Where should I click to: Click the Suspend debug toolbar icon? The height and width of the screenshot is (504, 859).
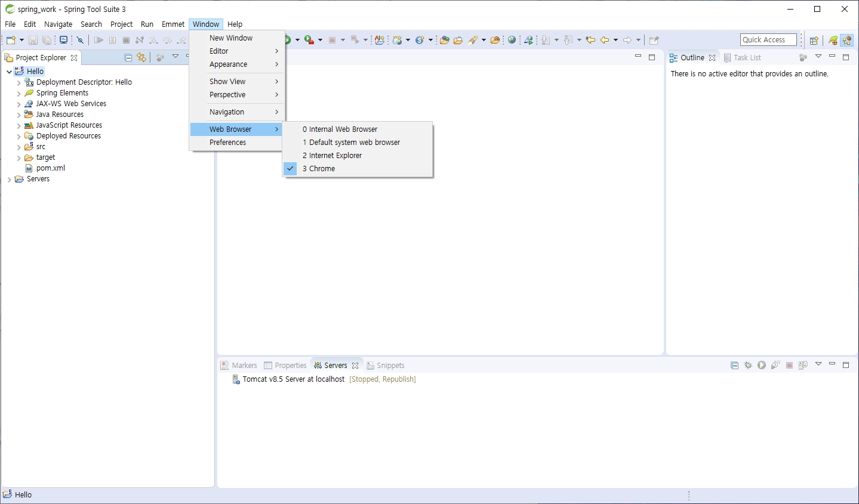(x=112, y=40)
